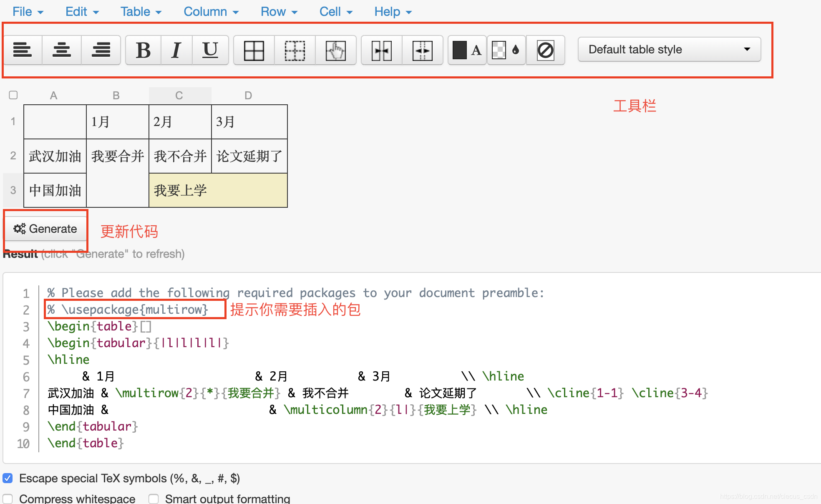Toggle italic formatting icon

[x=176, y=50]
